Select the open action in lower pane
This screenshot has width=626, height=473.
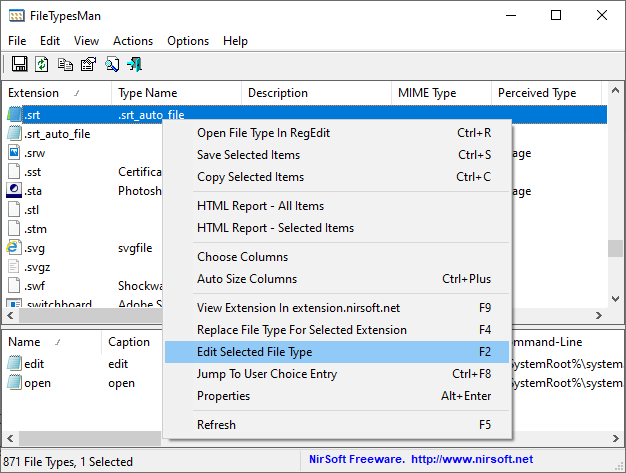[37, 383]
